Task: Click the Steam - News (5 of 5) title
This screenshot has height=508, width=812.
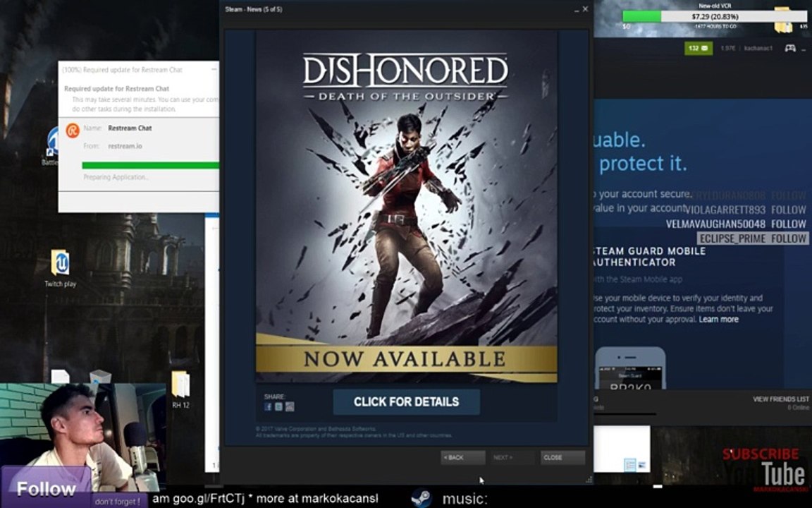Action: [253, 9]
